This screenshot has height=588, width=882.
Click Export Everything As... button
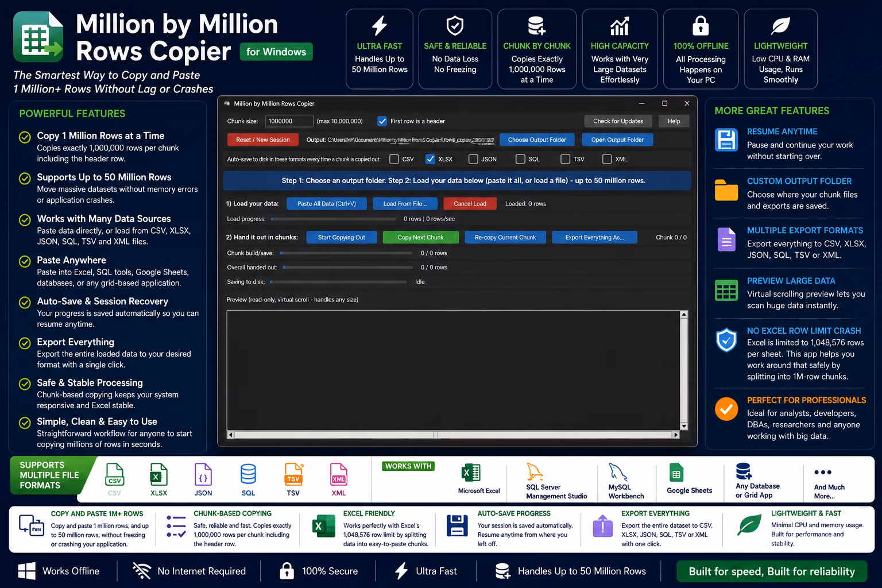click(594, 237)
